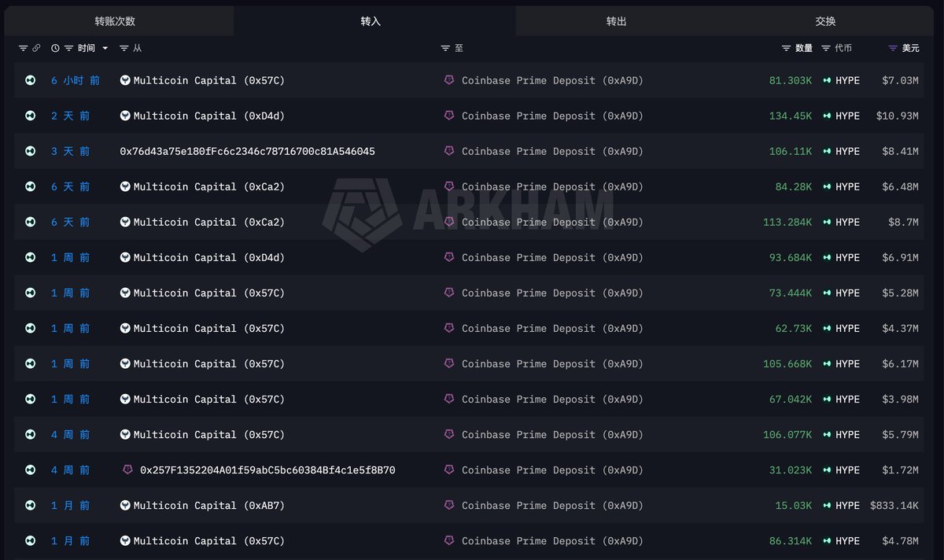Open the 4 周 前 timestamp link for 106.077K
The width and height of the screenshot is (944, 560).
point(71,434)
